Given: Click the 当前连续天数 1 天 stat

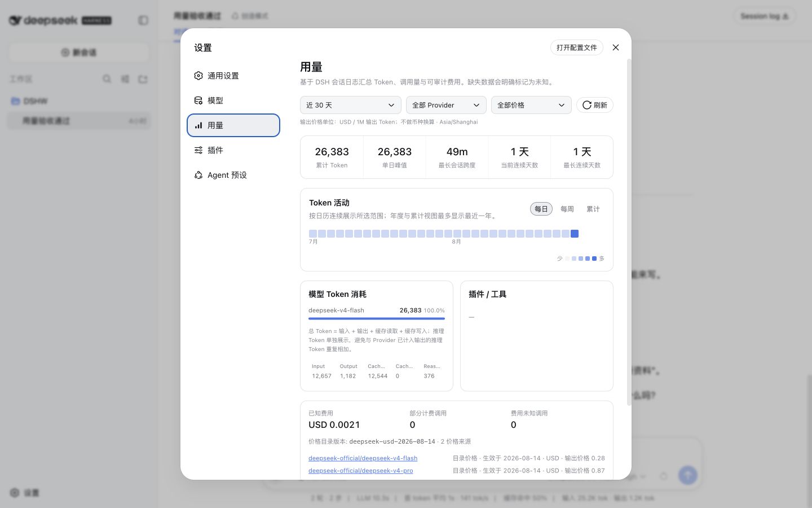Looking at the screenshot, I should point(519,157).
